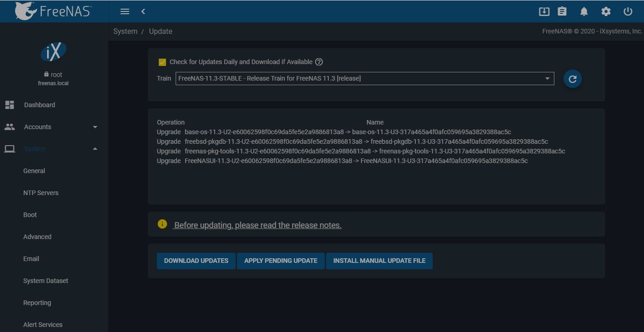Image resolution: width=644 pixels, height=332 pixels.
Task: Open the release notes link
Action: pyautogui.click(x=258, y=225)
